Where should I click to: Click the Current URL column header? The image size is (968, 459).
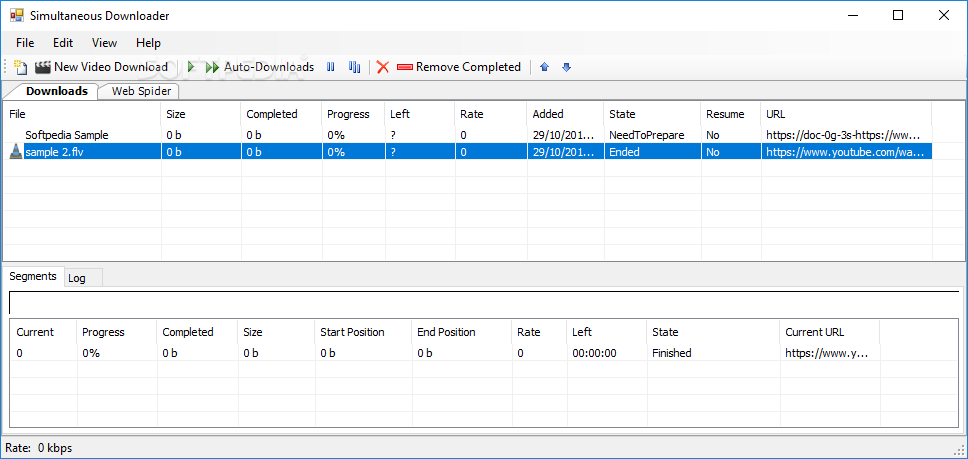(830, 332)
